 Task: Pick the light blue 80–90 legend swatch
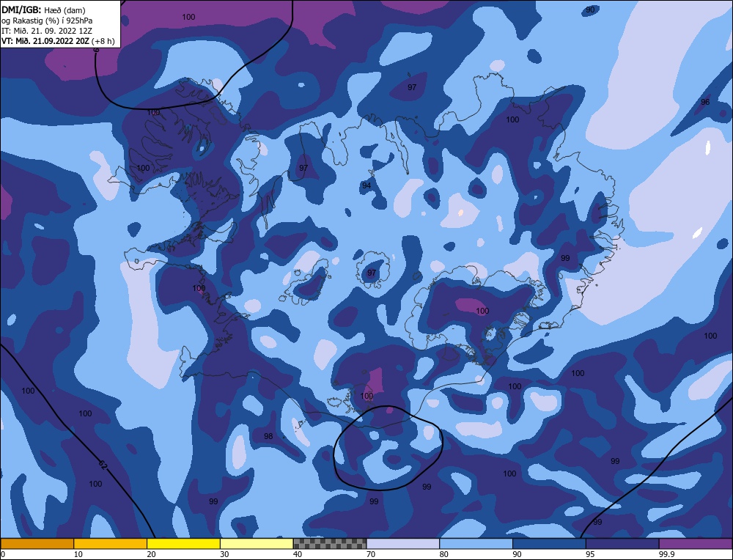[x=476, y=543]
